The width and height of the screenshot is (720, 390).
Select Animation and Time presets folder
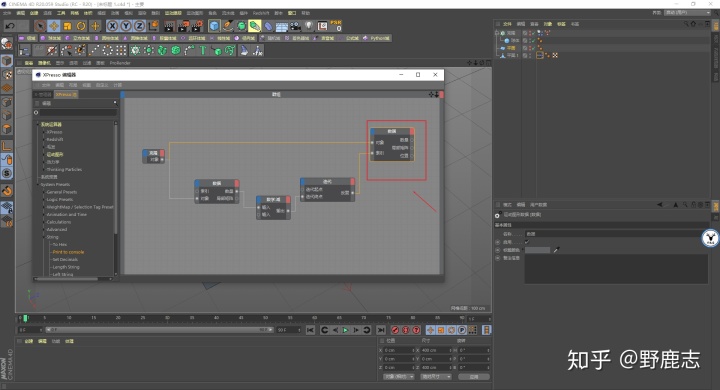[x=66, y=215]
